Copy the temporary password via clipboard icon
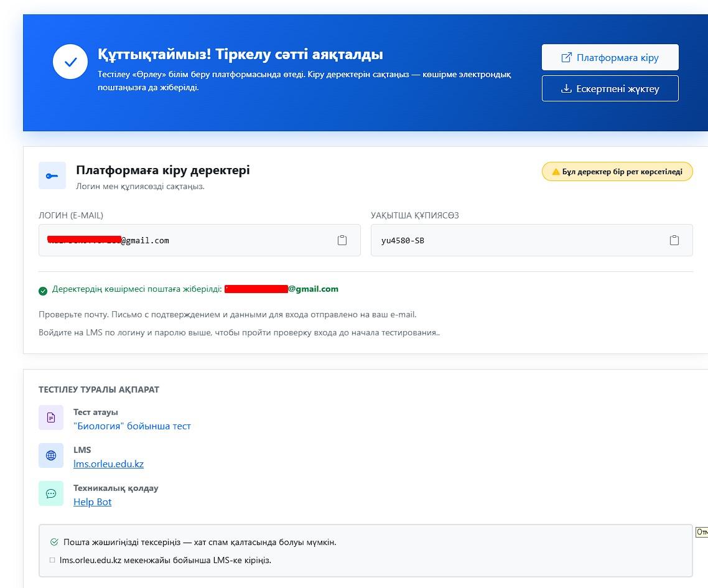 (674, 240)
